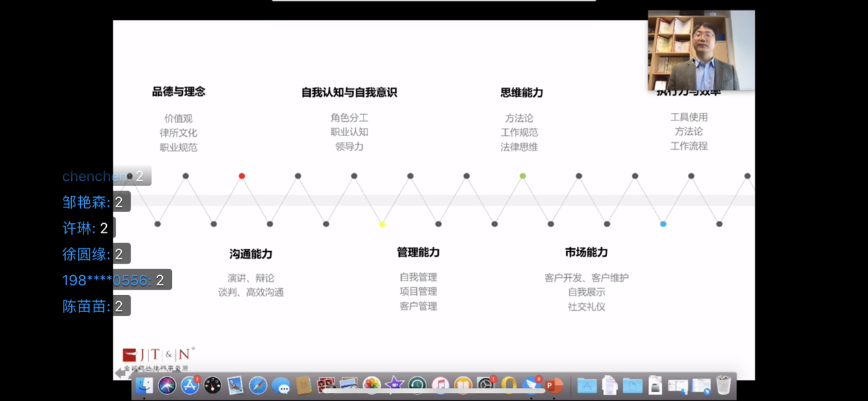Open the Trash in the dock

point(724,385)
